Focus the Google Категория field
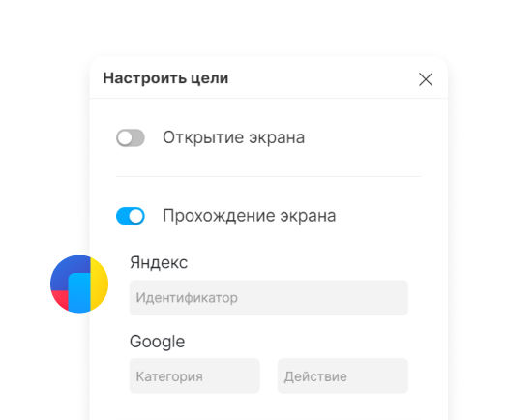This screenshot has height=420, width=506. [194, 375]
